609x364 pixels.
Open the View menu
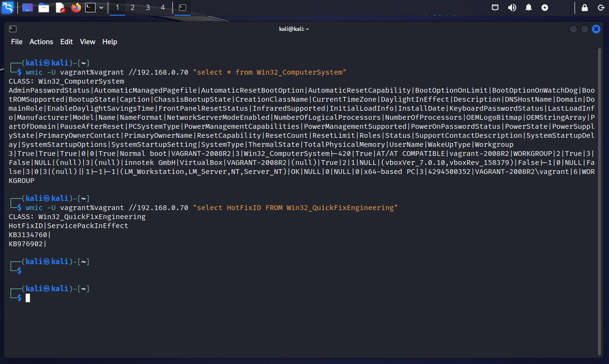pos(87,42)
